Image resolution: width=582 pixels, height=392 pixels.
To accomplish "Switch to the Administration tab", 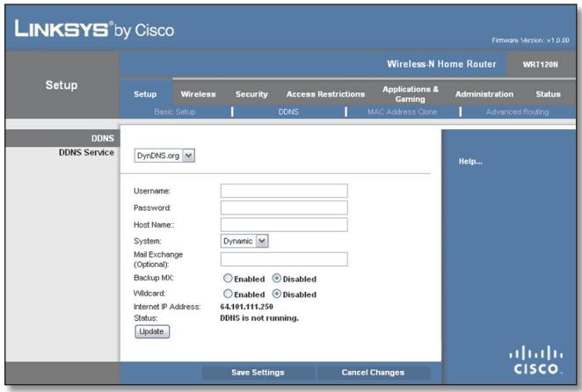I will pyautogui.click(x=484, y=94).
